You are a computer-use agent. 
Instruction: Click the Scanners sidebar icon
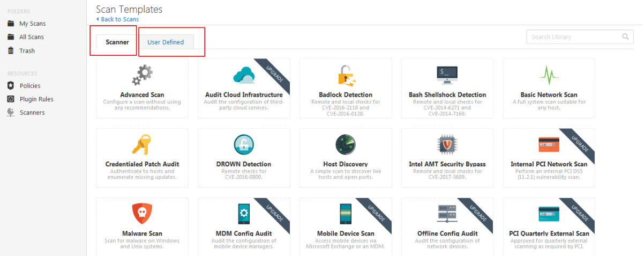click(x=11, y=112)
